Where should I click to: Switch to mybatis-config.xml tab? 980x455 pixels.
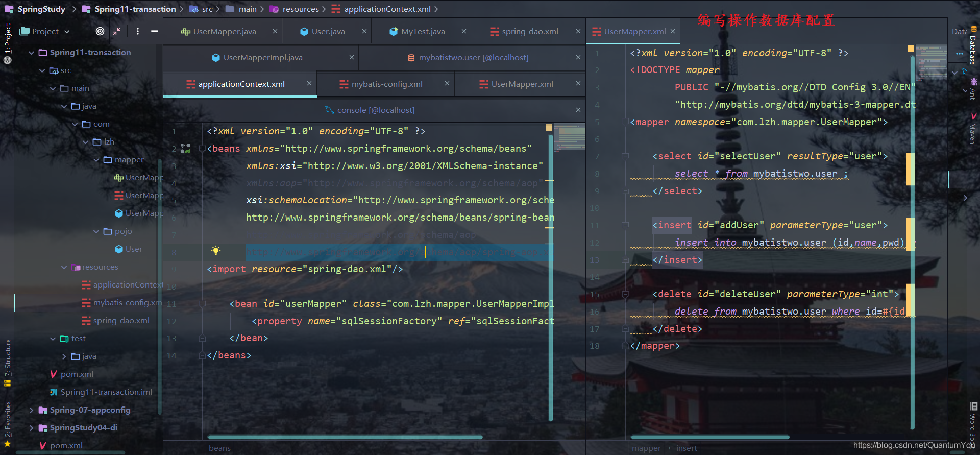381,84
